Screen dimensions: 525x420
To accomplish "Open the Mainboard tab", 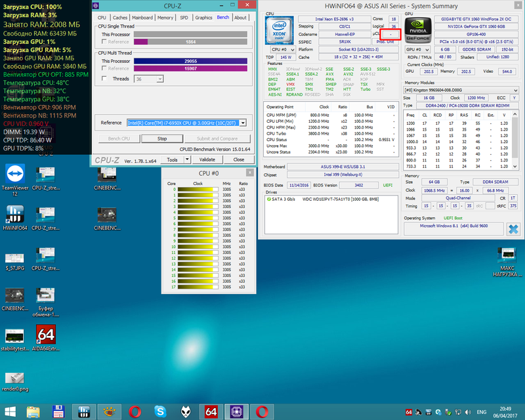I will coord(142,18).
